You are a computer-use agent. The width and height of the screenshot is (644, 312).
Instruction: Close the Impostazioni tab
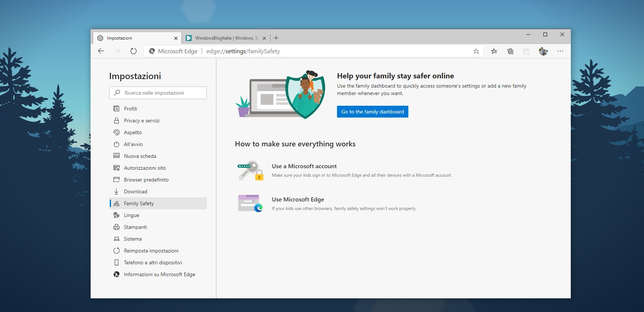(x=176, y=38)
